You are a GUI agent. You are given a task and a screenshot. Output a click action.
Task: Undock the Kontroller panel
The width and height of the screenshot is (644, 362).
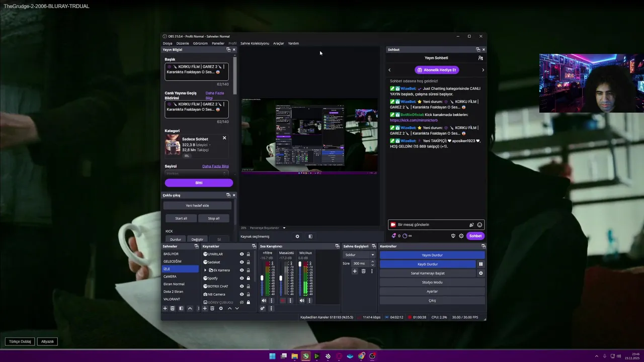coord(484,246)
